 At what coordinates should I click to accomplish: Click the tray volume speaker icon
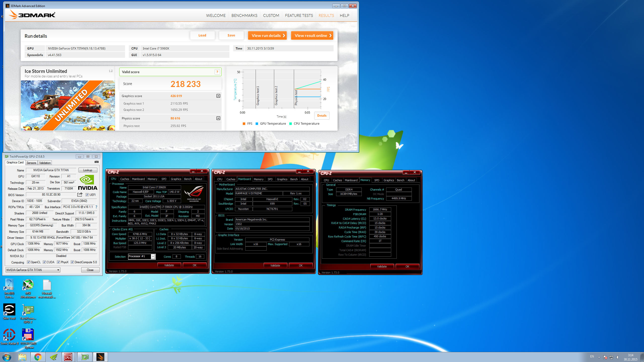click(617, 357)
